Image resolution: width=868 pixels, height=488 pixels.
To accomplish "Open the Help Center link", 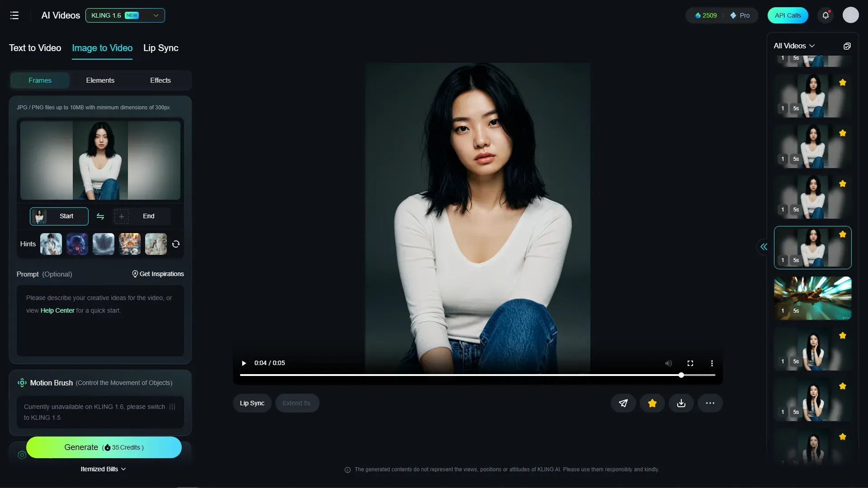I will pyautogui.click(x=57, y=310).
